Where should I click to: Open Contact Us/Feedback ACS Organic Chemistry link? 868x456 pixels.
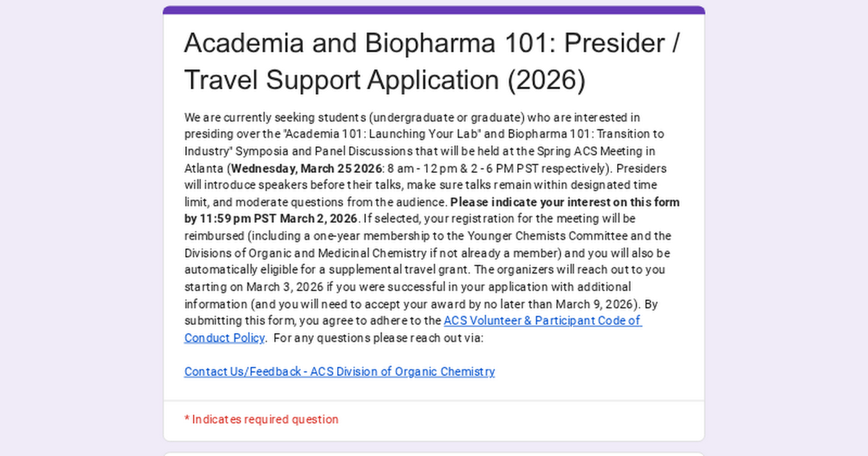point(339,371)
